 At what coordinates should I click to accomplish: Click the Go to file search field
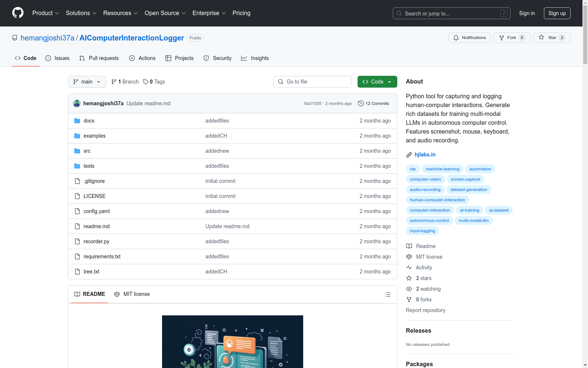[x=312, y=82]
